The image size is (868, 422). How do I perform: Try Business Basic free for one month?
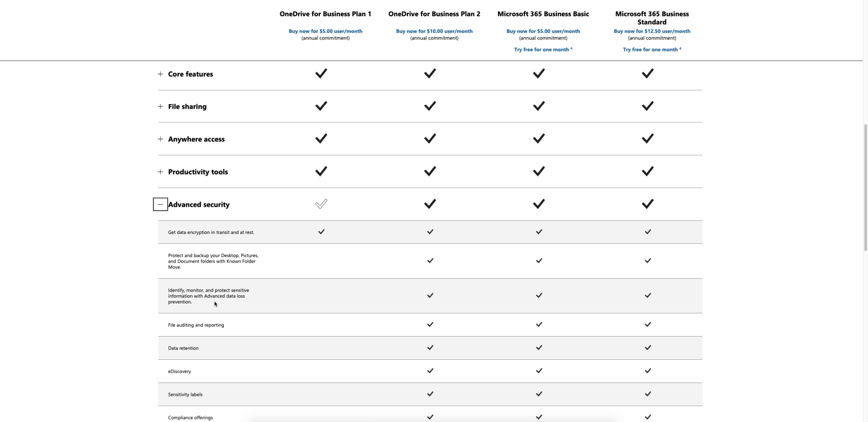point(542,49)
